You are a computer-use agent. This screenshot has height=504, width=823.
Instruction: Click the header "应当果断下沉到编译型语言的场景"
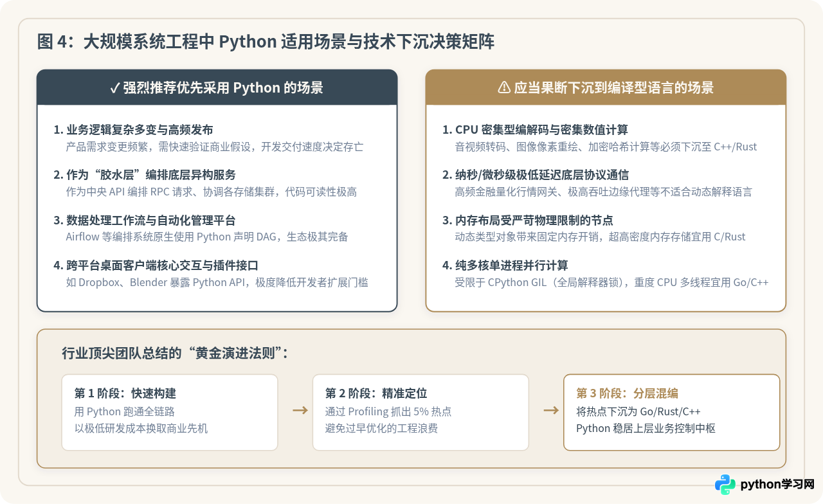tap(614, 88)
